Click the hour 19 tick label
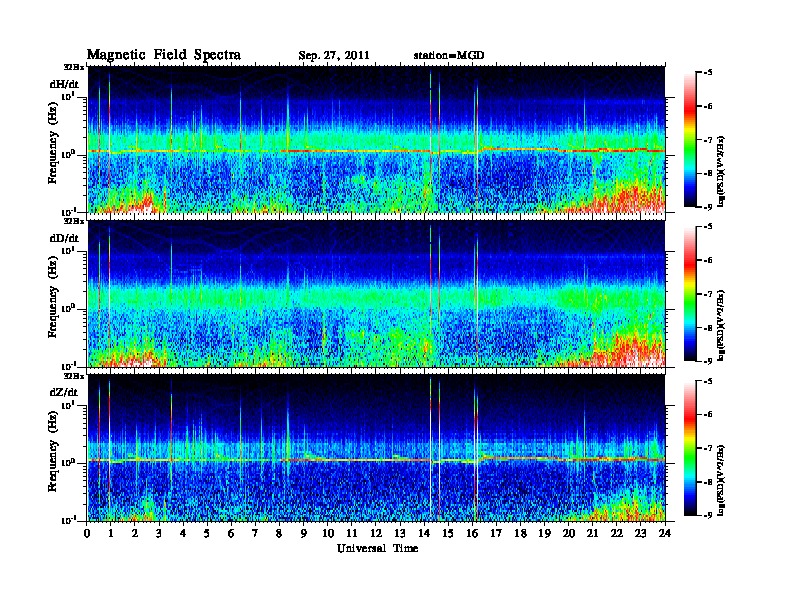 [x=544, y=534]
